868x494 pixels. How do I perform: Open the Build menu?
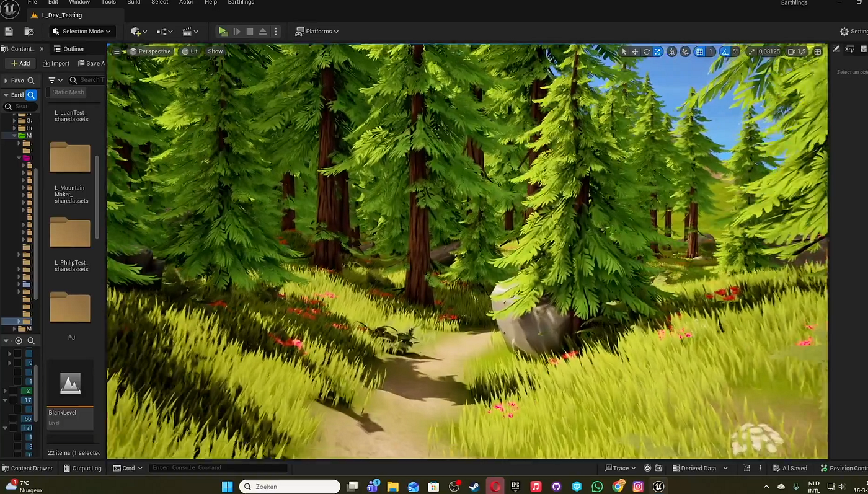(133, 2)
